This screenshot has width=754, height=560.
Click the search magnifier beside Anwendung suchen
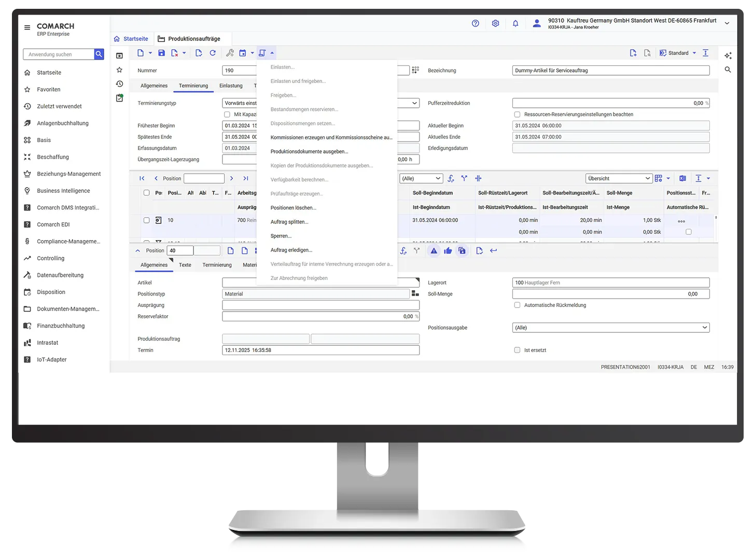click(99, 54)
